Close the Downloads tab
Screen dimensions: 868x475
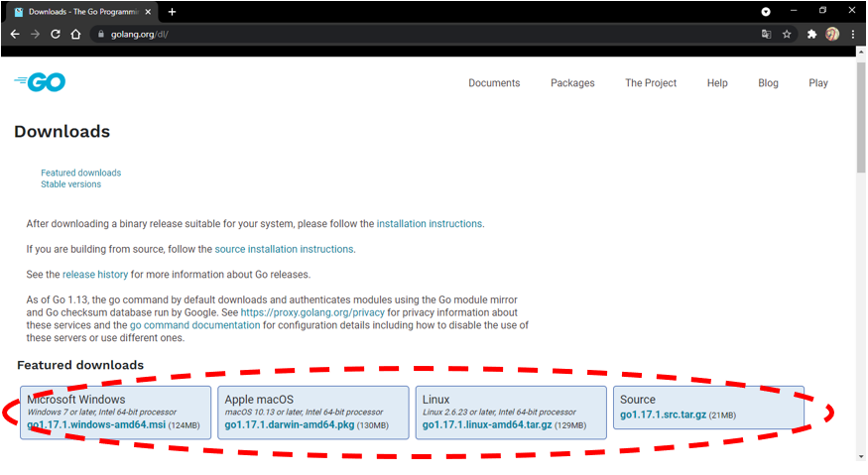pos(149,12)
